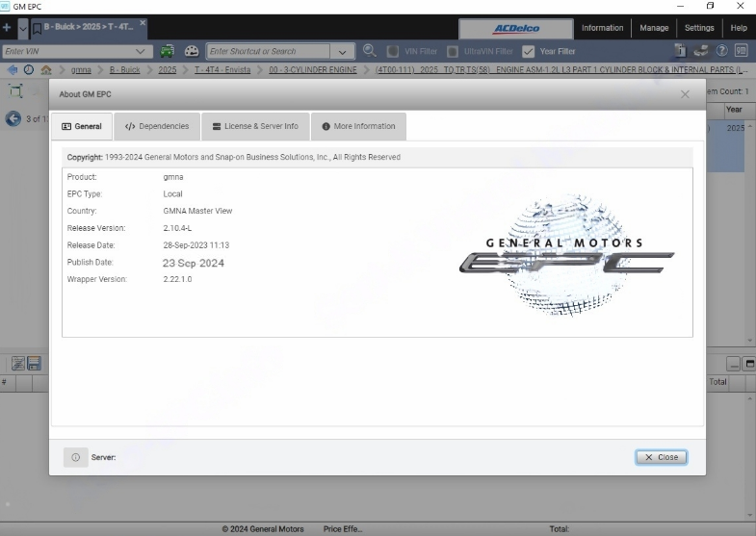Follow the 2025 breadcrumb link

click(x=168, y=70)
